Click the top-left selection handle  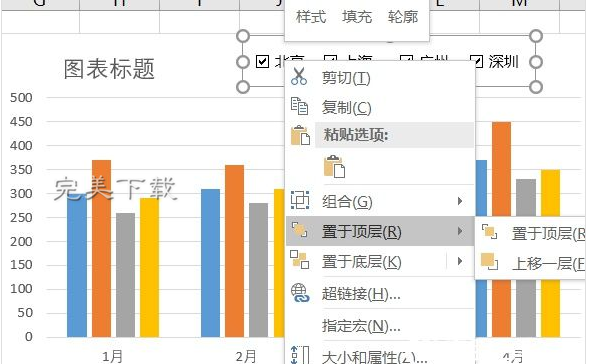[x=243, y=36]
